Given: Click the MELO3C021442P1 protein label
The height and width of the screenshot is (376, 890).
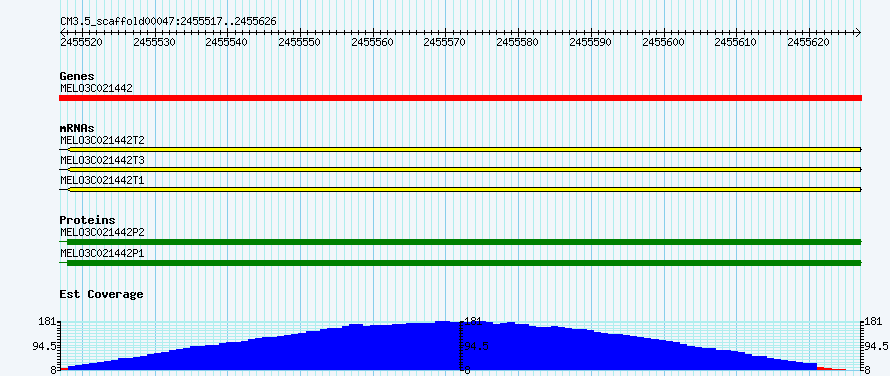Looking at the screenshot, I should [103, 253].
